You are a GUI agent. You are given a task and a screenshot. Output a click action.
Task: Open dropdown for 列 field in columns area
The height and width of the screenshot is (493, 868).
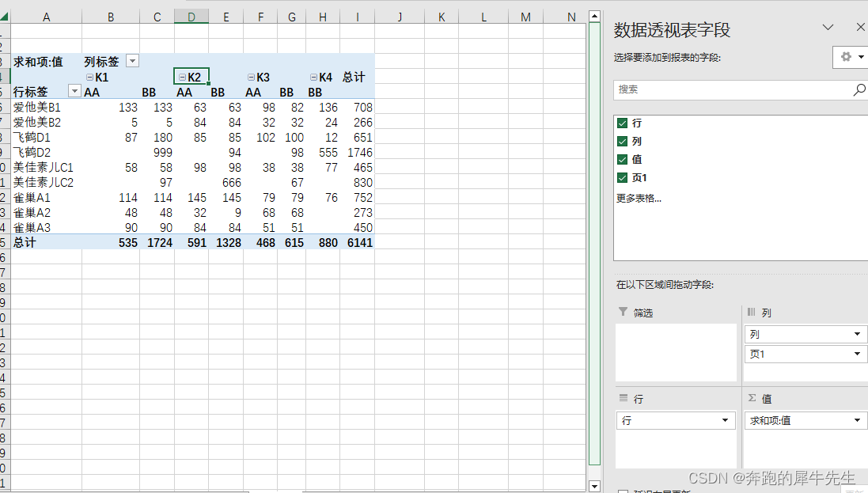[x=857, y=334]
